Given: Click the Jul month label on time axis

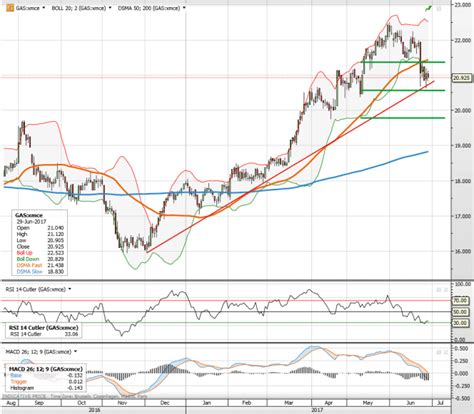Looking at the screenshot, I should click(440, 403).
